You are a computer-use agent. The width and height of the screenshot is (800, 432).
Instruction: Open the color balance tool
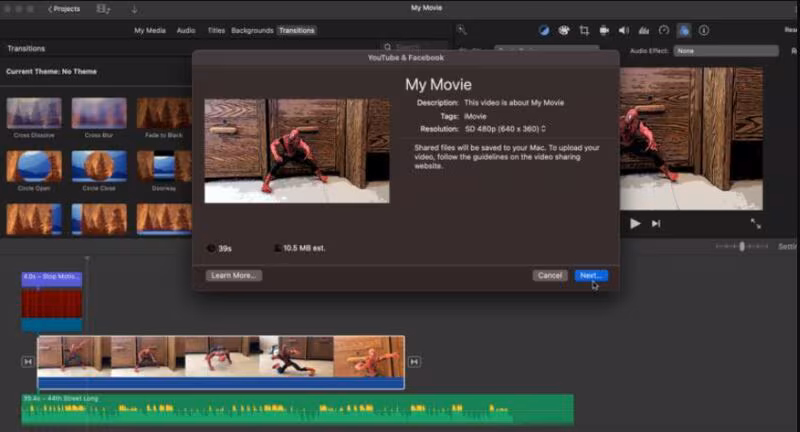pos(544,31)
